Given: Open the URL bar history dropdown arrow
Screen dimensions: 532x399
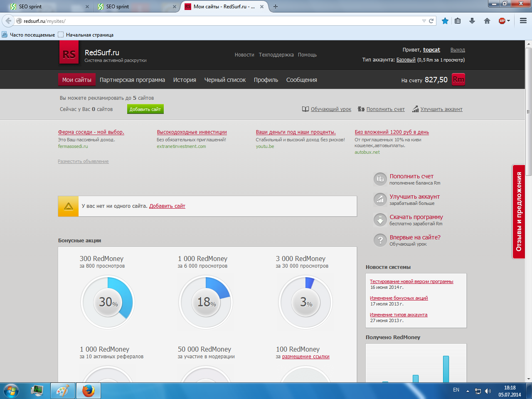Looking at the screenshot, I should coord(424,21).
